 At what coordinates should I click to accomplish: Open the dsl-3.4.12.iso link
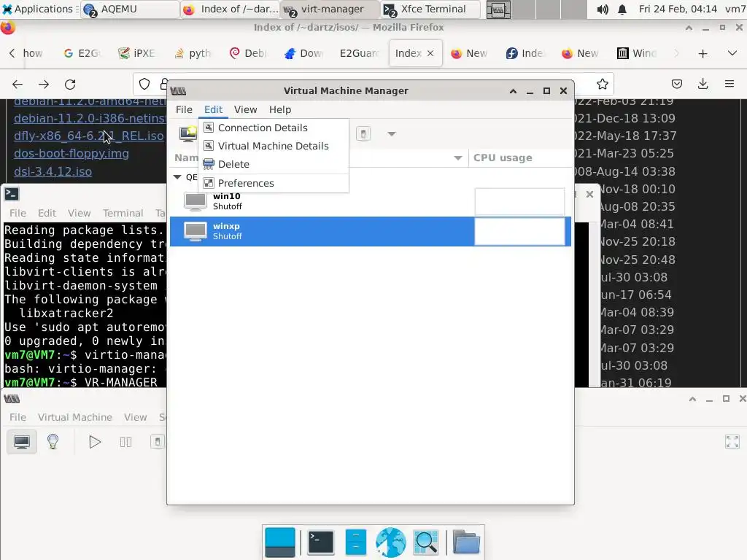53,171
